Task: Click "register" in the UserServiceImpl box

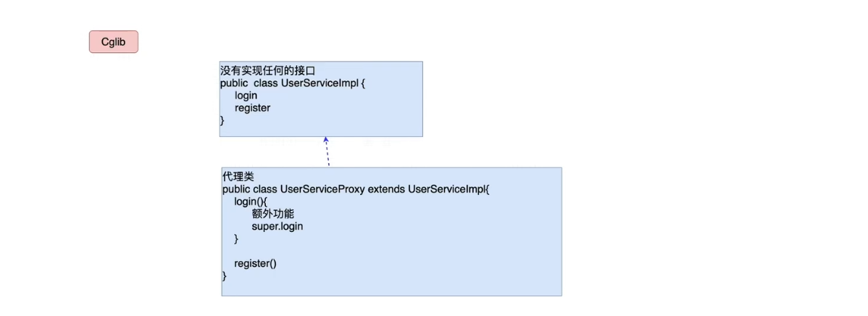Action: (252, 108)
